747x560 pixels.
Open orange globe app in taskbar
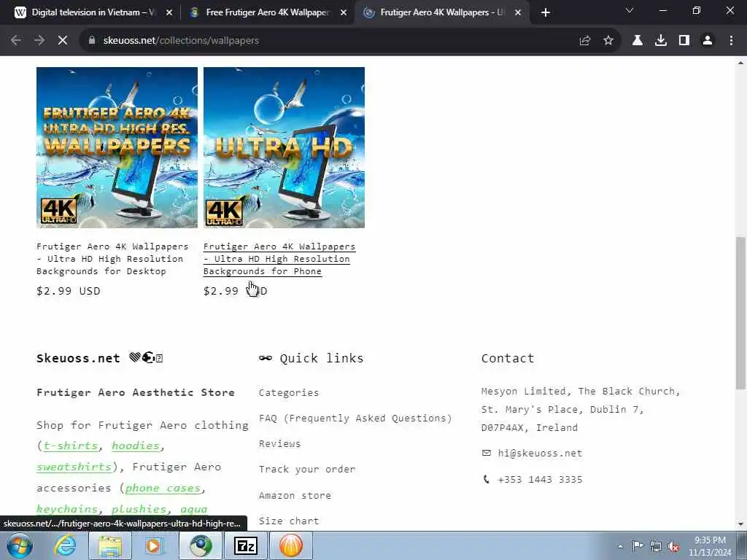[x=290, y=545]
